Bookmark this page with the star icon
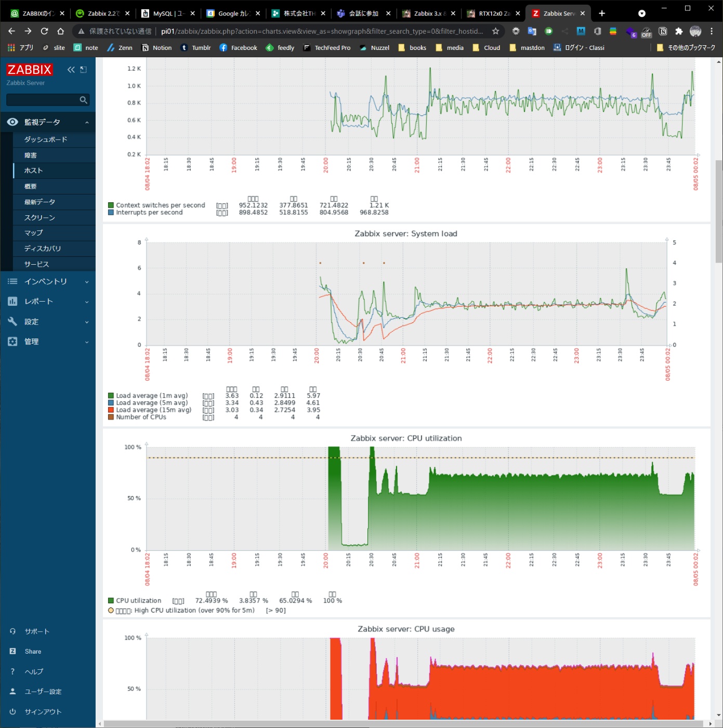The image size is (723, 728). click(x=495, y=31)
